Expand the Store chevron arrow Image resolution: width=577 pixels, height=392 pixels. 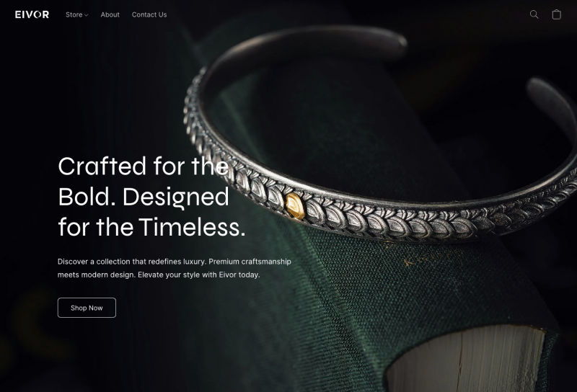tap(86, 15)
